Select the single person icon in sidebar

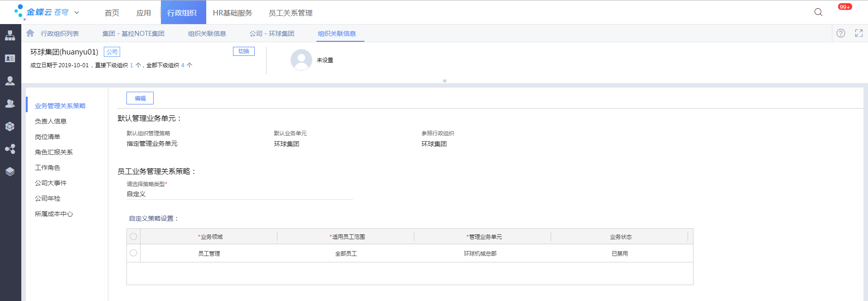[10, 81]
